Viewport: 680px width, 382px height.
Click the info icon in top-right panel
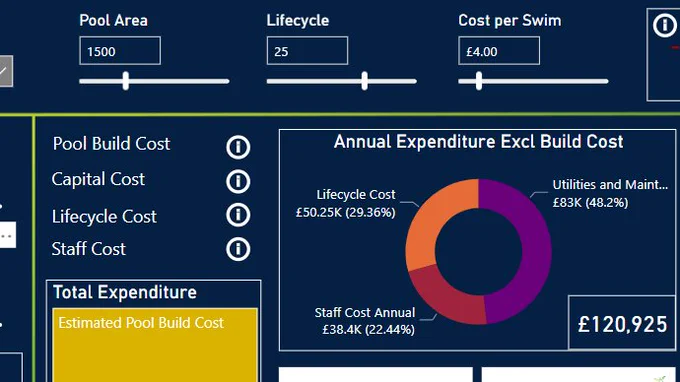(665, 26)
